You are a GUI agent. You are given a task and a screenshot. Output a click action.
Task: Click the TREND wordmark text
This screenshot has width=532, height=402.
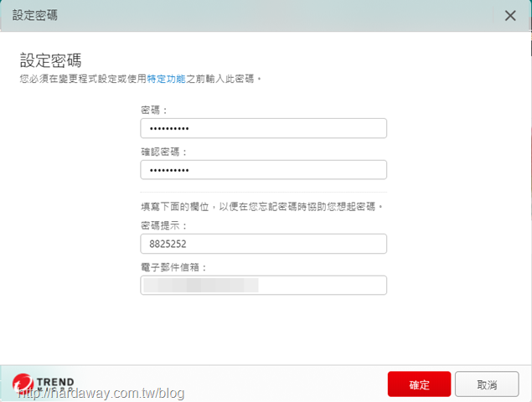(x=55, y=382)
